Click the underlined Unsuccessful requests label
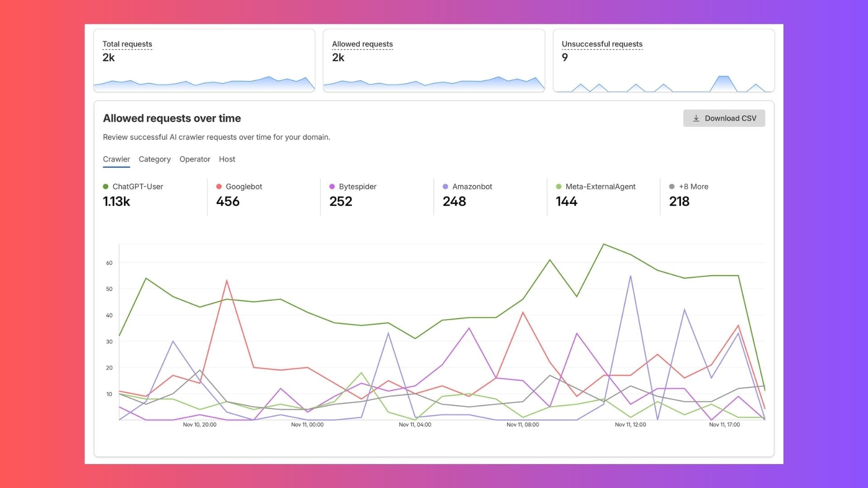Image resolution: width=868 pixels, height=488 pixels. click(602, 44)
